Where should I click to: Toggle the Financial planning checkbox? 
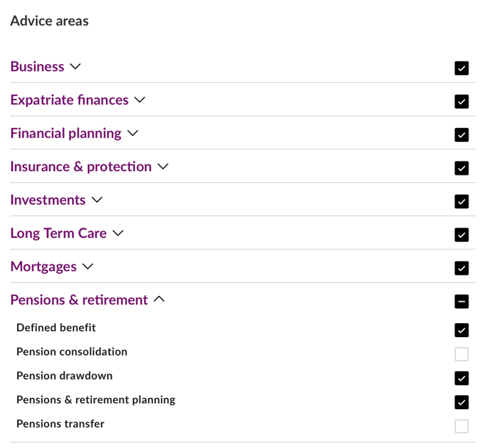click(461, 135)
